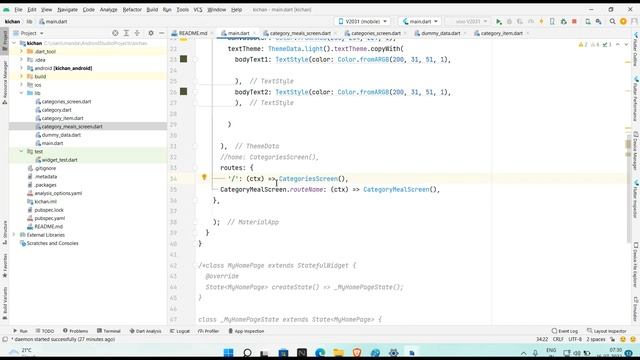This screenshot has width=640, height=360.
Task: Expand the .idea folder
Action: (22, 60)
